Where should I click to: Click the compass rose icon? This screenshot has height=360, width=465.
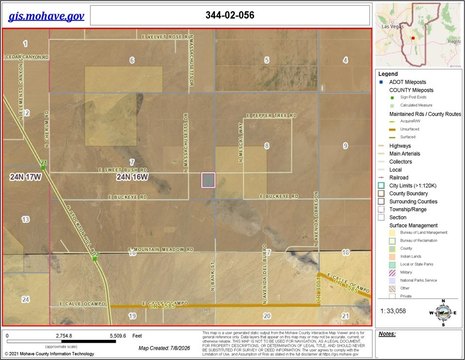[443, 313]
